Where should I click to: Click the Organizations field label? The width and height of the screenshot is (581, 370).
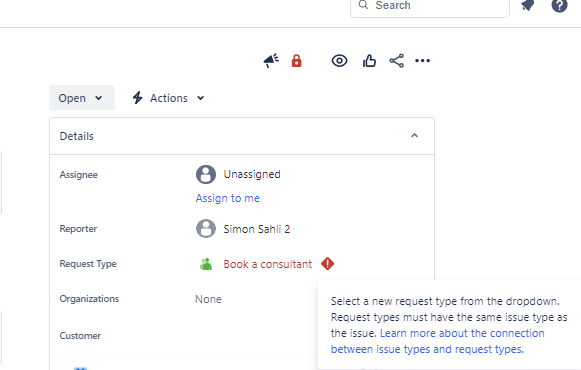click(x=89, y=299)
